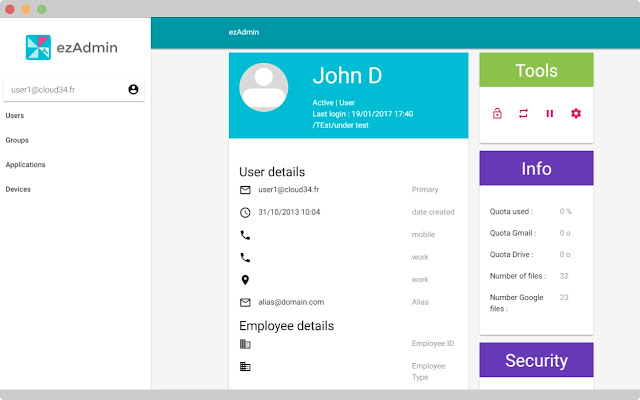Click the Employee ID label
Screen dimensions: 640x400
[433, 344]
